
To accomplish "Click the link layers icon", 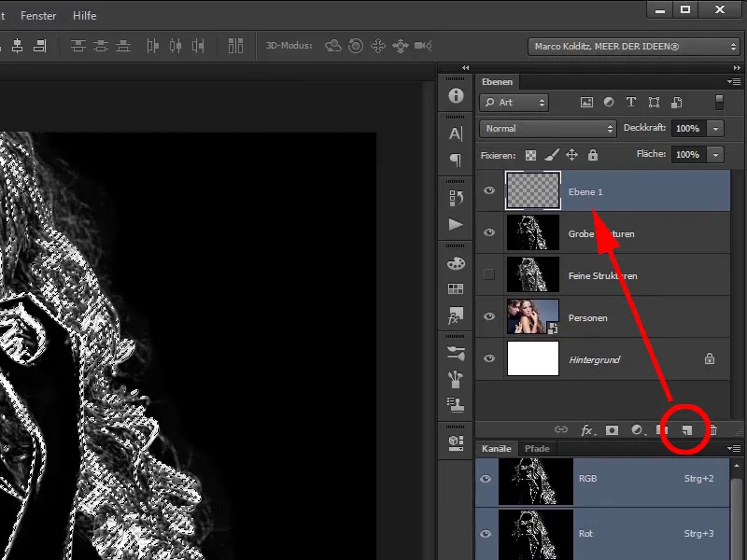I will pos(561,430).
